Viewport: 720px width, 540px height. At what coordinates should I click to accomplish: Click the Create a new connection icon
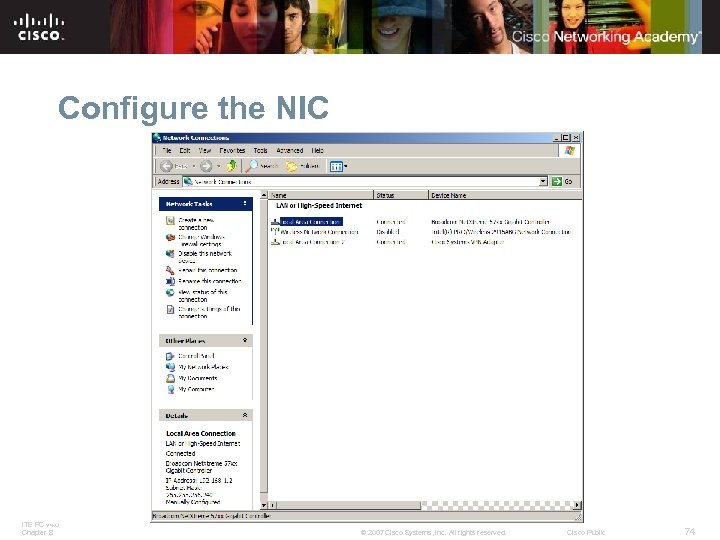(170, 221)
